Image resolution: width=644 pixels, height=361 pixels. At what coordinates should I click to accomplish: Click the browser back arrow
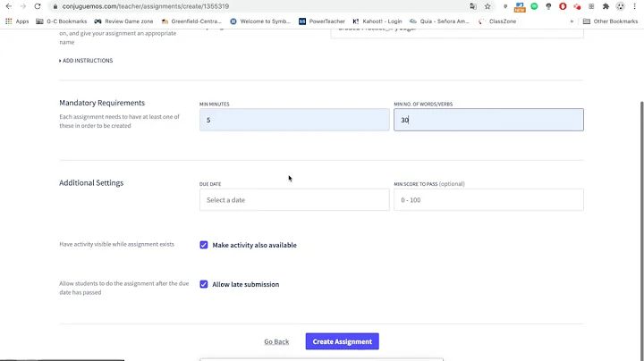[8, 6]
